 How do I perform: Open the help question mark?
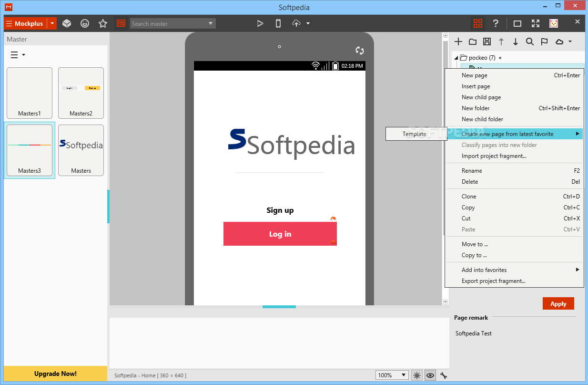pyautogui.click(x=496, y=23)
